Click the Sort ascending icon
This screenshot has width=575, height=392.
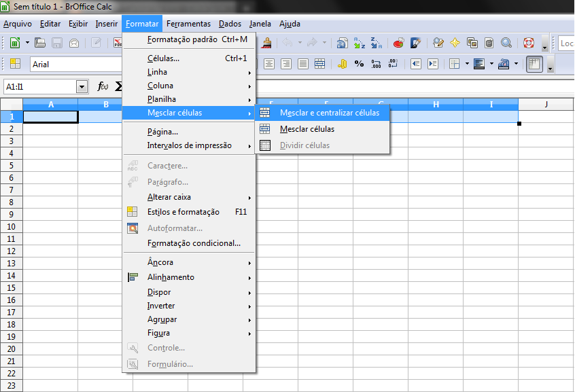360,43
